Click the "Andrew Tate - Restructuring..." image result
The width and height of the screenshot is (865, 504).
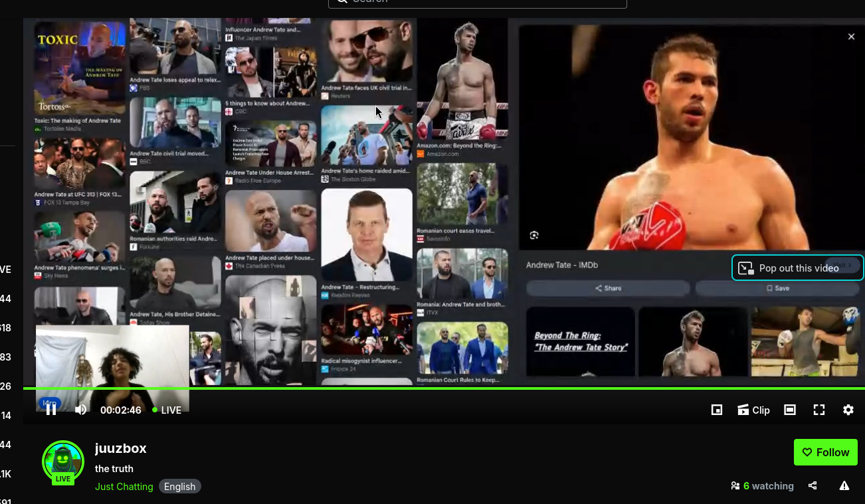click(367, 235)
